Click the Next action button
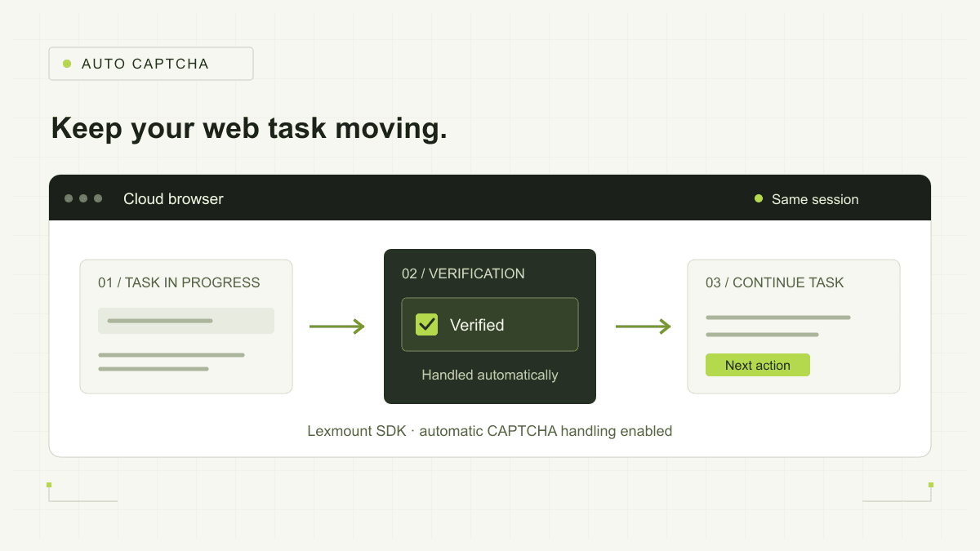Viewport: 980px width, 551px height. coord(758,365)
